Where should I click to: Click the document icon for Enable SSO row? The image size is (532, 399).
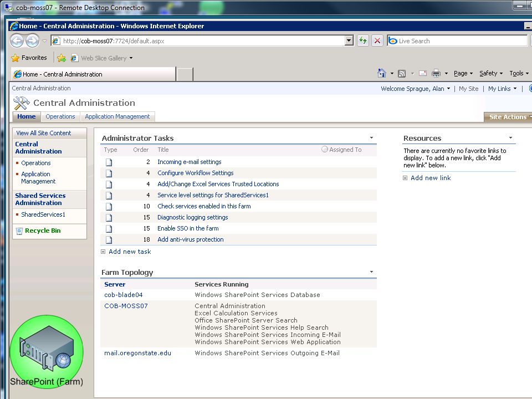[x=109, y=229]
